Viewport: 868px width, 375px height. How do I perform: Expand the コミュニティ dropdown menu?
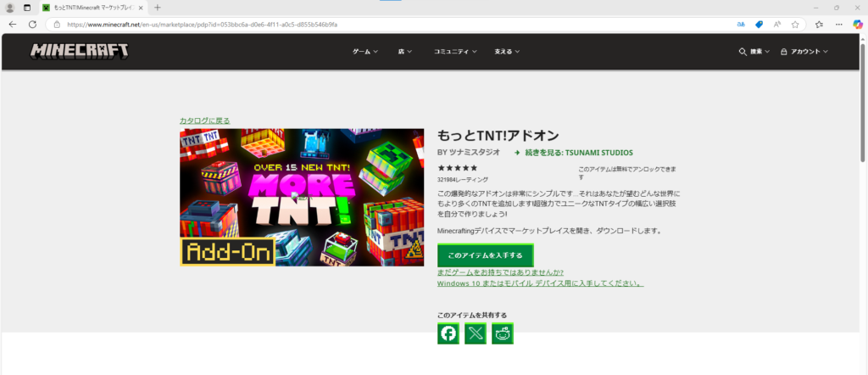coord(454,52)
